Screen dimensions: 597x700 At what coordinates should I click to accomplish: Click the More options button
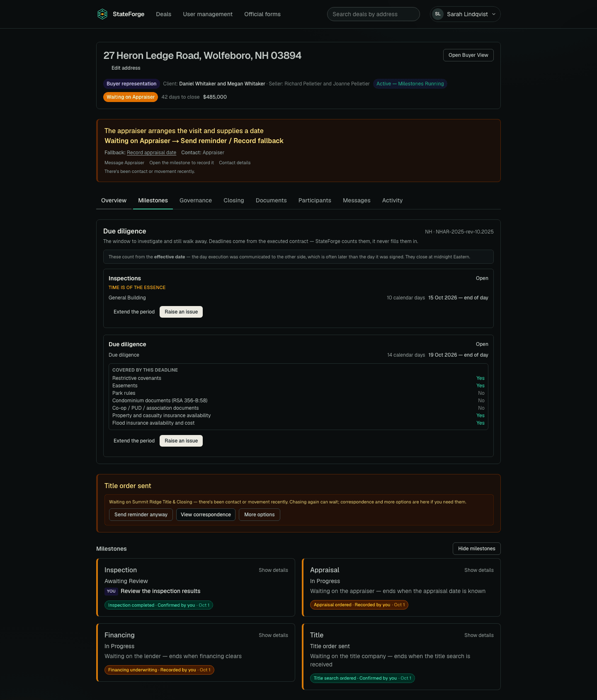coord(260,515)
